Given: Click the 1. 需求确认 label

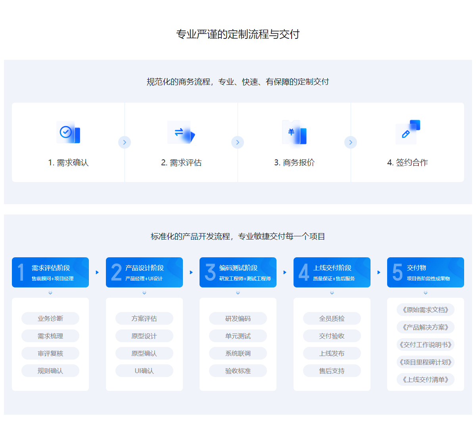Looking at the screenshot, I should (x=68, y=163).
